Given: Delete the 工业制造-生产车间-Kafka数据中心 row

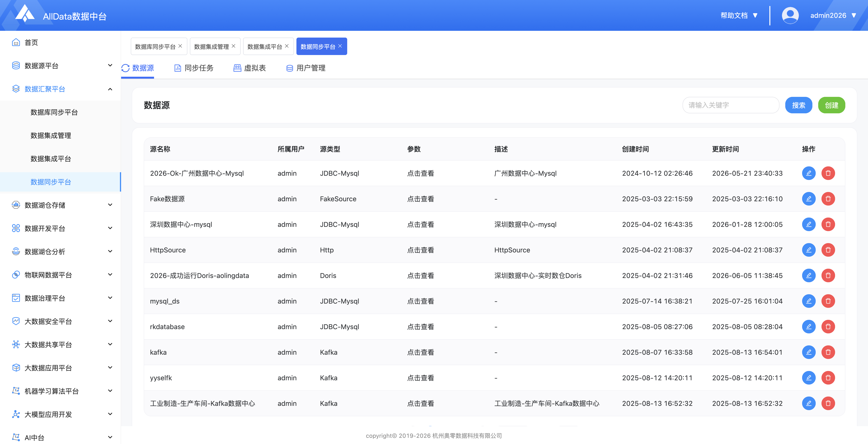Looking at the screenshot, I should (x=828, y=404).
